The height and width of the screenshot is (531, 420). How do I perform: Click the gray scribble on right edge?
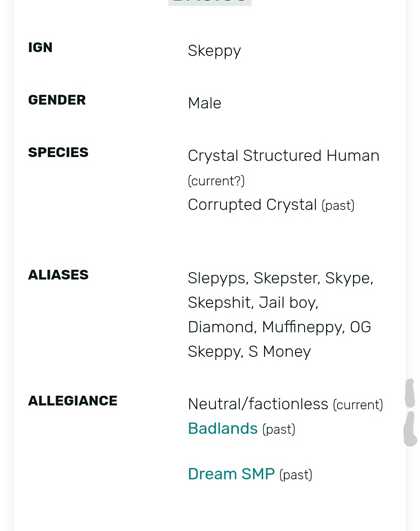pyautogui.click(x=410, y=412)
